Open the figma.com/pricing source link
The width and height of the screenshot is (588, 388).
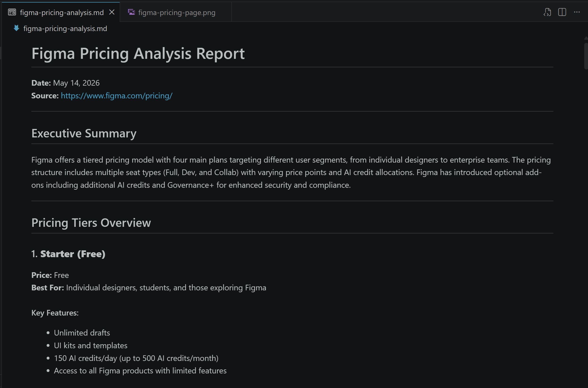[x=117, y=96]
